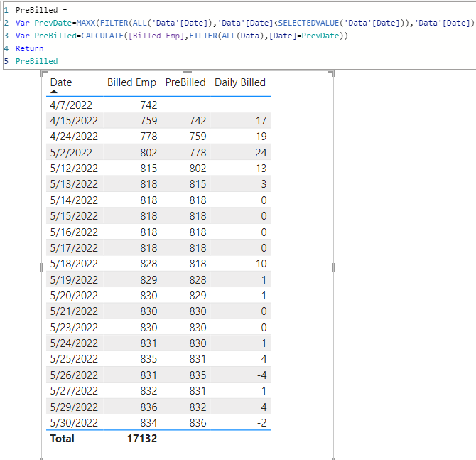Viewport: 476px width, 460px height.
Task: Click formula line 1 'PreBilled ='
Action: pos(41,10)
